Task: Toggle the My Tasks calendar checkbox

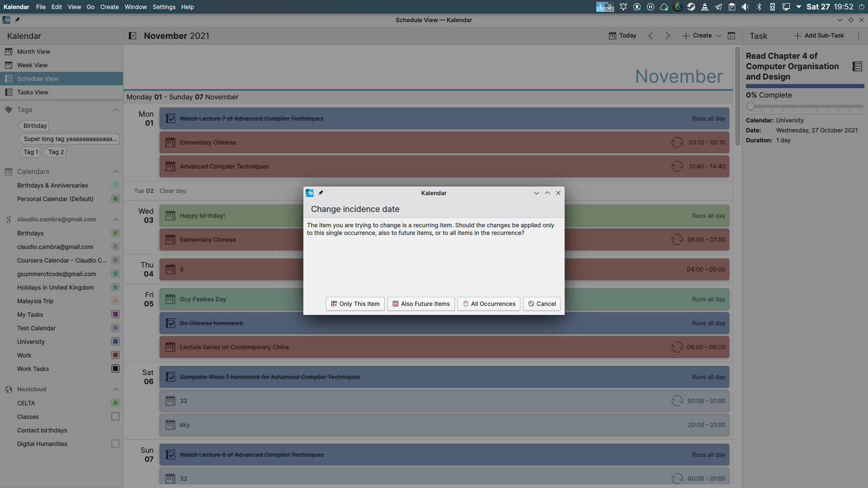Action: coord(115,314)
